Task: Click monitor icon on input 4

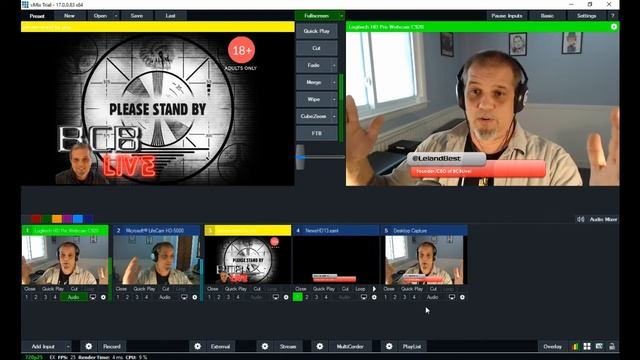Action: (x=364, y=297)
